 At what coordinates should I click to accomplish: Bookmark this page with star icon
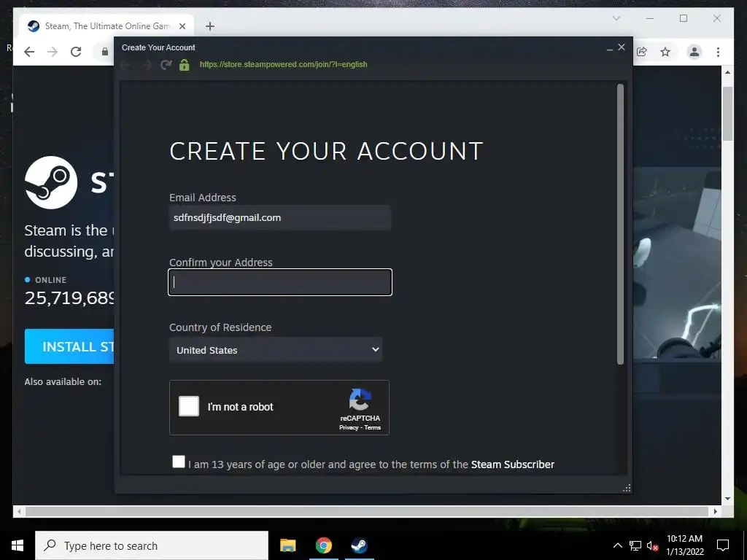coord(665,52)
